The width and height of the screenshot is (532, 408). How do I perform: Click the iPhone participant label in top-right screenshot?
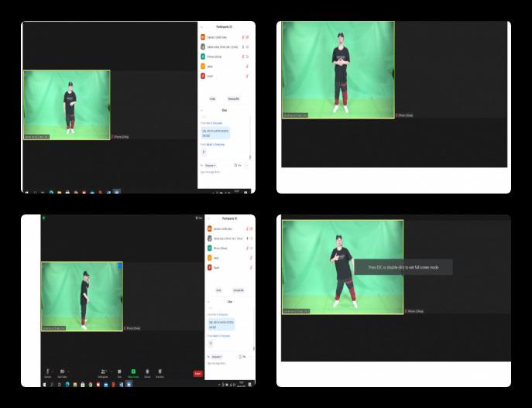[x=404, y=115]
